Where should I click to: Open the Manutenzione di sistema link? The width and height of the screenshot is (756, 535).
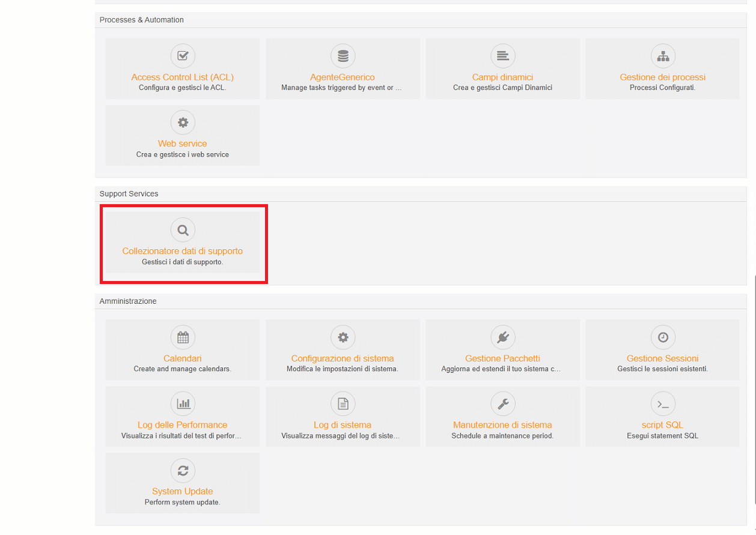click(x=502, y=426)
